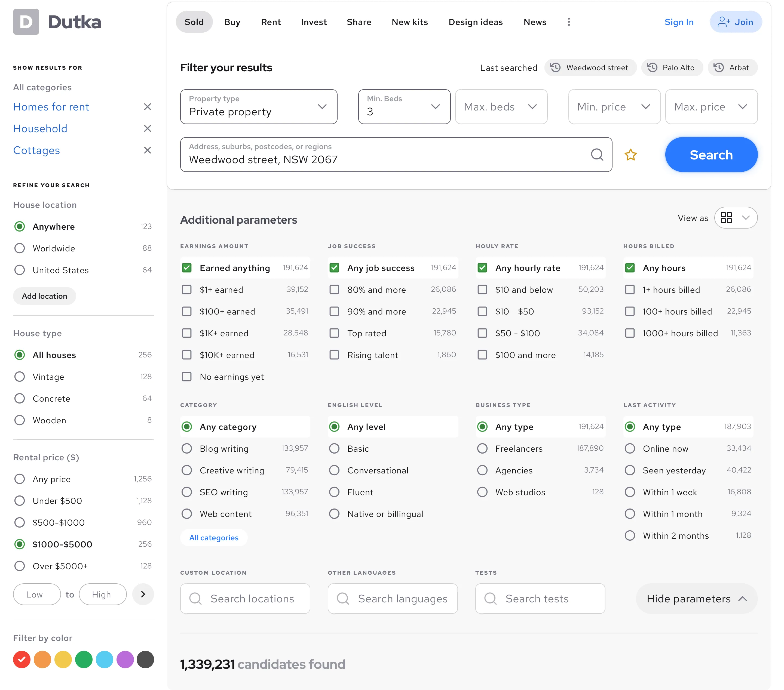Open the three-dot more menu in navigation
The height and width of the screenshot is (690, 784).
coord(568,22)
